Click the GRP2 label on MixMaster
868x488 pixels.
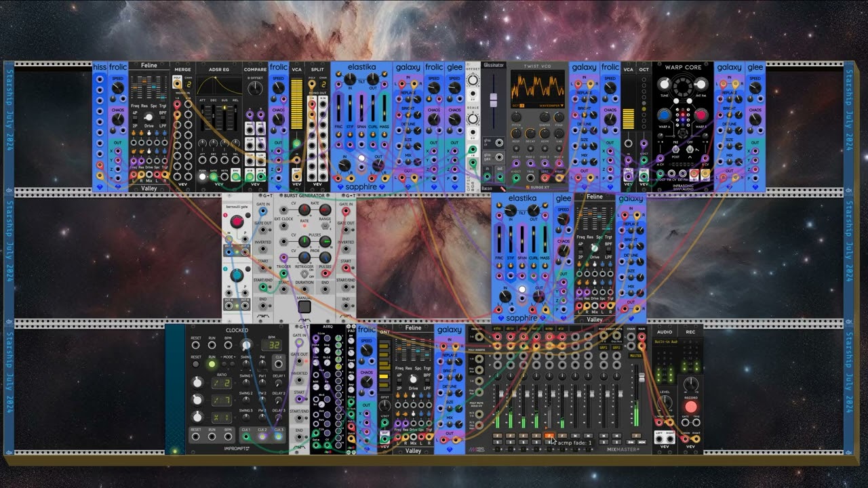(x=616, y=348)
